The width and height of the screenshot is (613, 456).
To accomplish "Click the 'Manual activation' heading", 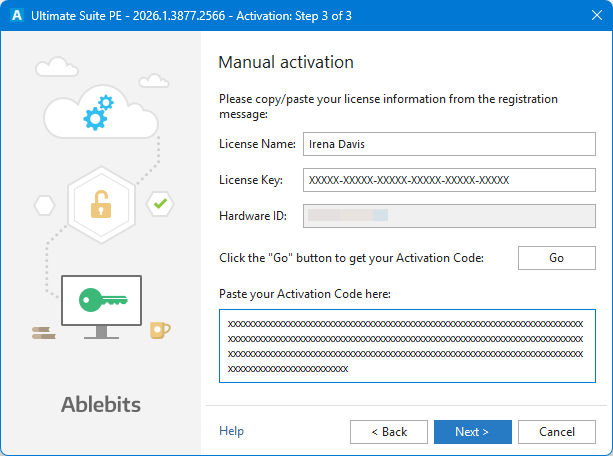I will coord(286,62).
